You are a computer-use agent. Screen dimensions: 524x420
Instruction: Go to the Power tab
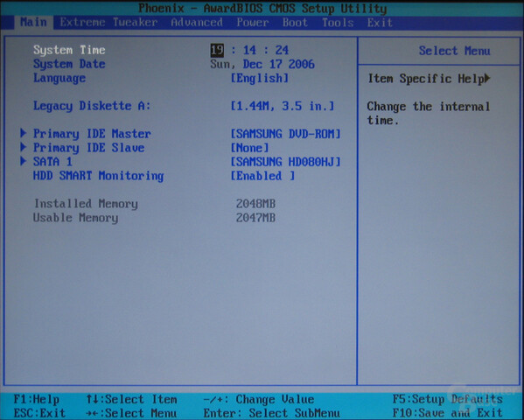(253, 23)
